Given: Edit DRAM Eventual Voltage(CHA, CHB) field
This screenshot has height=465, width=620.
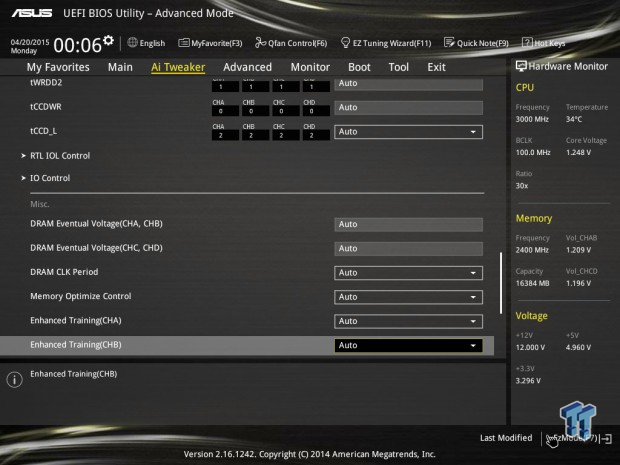Looking at the screenshot, I should click(408, 224).
